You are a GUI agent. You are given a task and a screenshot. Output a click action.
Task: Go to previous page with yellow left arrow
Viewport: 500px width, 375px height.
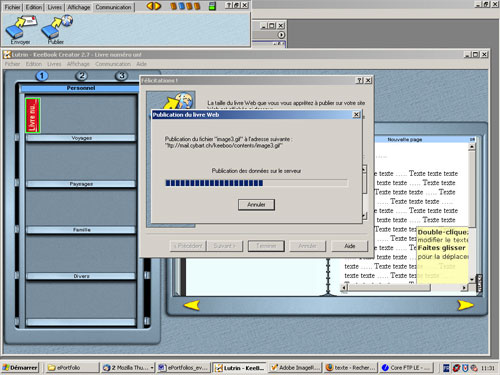tap(192, 305)
